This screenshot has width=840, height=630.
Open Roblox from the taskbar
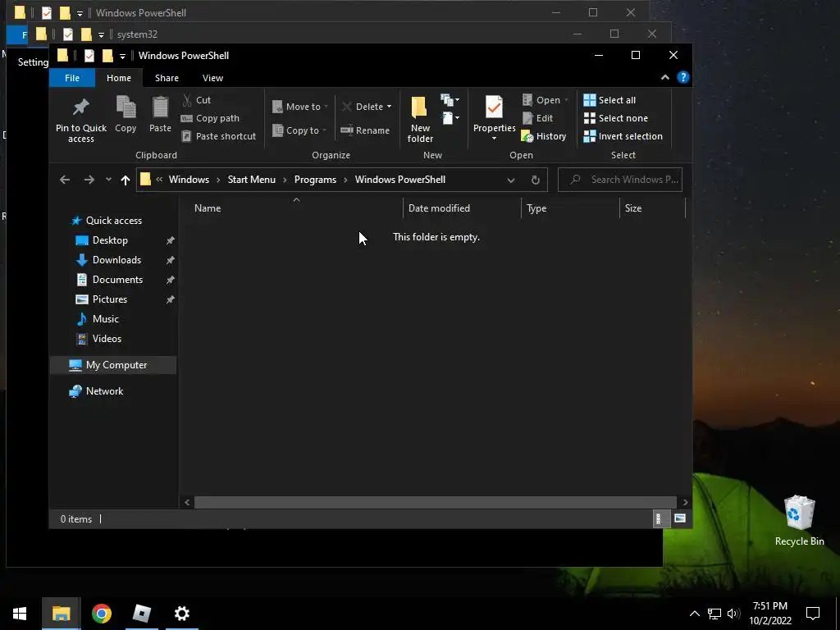pyautogui.click(x=142, y=614)
